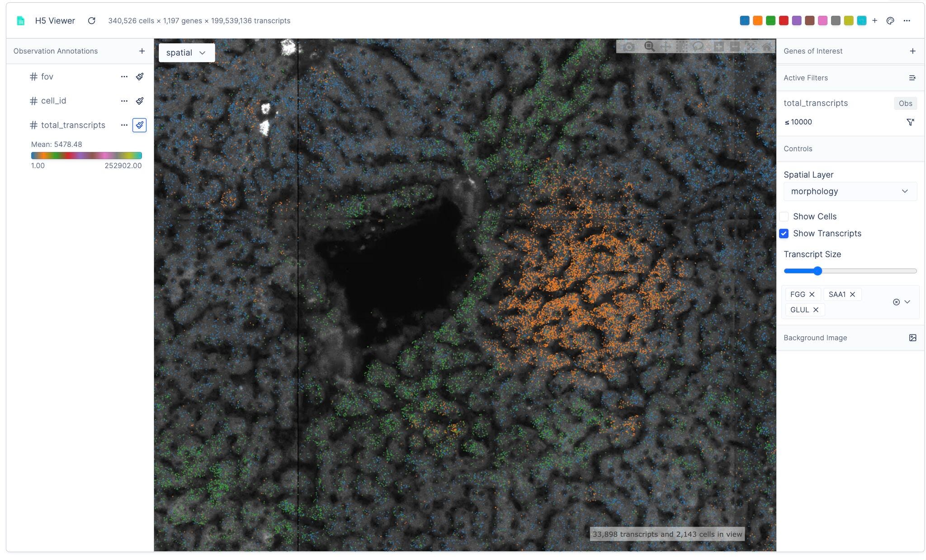Screen dimensions: 926x560
Task: Select the lasso selection tool
Action: coord(698,47)
